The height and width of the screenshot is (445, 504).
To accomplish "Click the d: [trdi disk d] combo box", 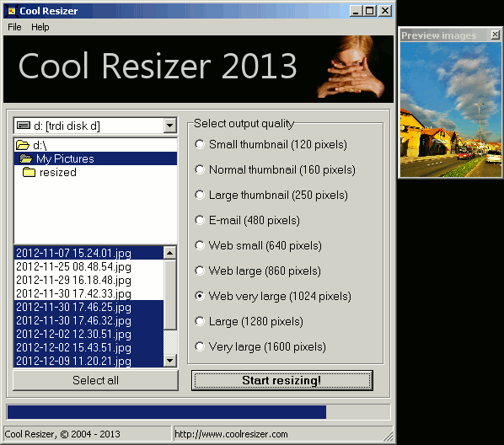I will (x=95, y=126).
